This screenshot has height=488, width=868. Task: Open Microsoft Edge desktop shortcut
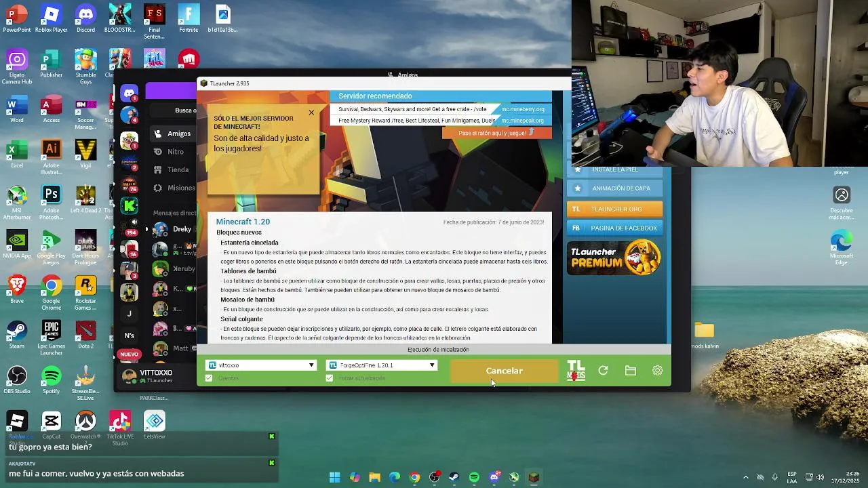pyautogui.click(x=842, y=248)
